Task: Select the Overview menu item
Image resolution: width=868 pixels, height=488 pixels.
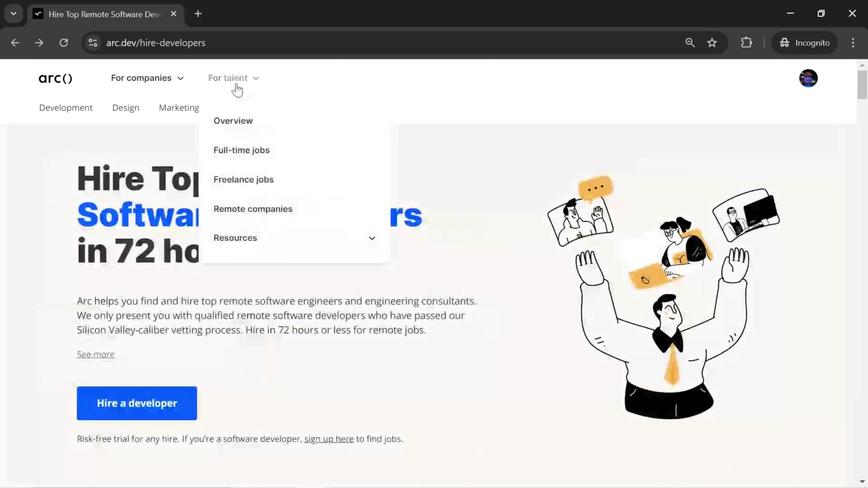Action: (x=233, y=120)
